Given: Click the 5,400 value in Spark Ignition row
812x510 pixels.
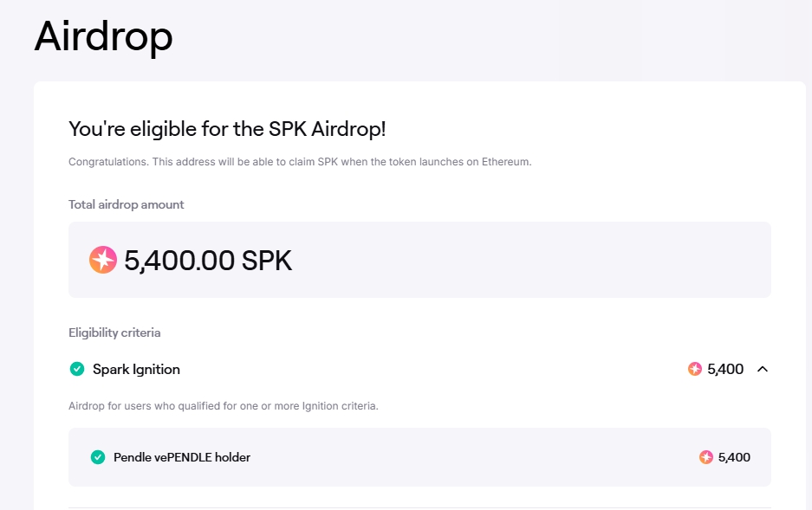Looking at the screenshot, I should coord(725,369).
